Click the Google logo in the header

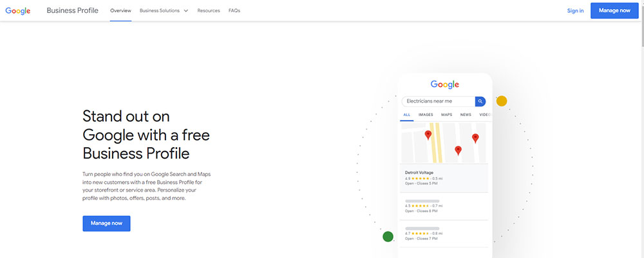coord(17,11)
